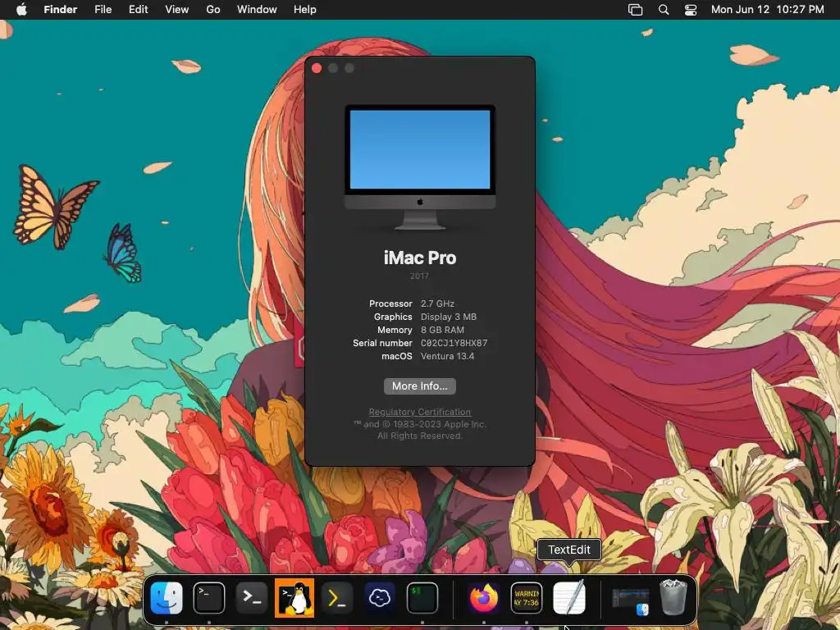Launch TextEdit from the dock
The height and width of the screenshot is (630, 840).
click(x=569, y=598)
